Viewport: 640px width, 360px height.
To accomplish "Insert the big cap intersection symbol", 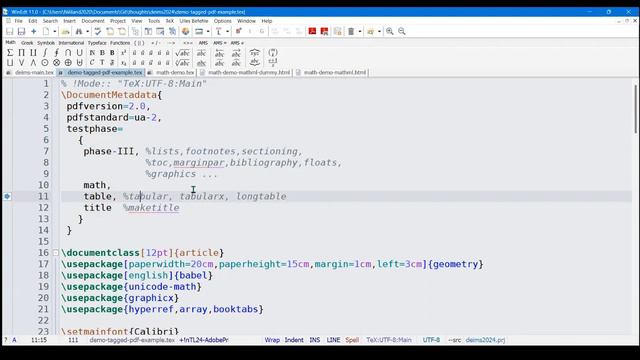I will tap(68, 53).
